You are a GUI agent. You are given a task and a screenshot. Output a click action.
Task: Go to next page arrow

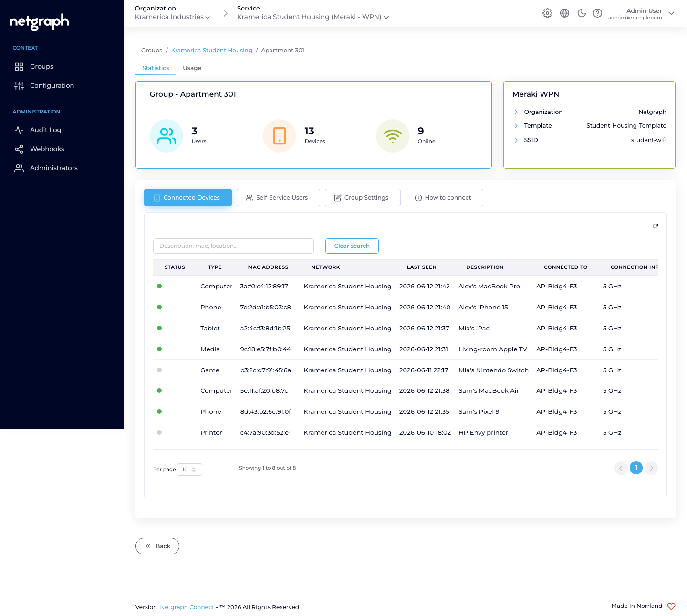point(651,468)
